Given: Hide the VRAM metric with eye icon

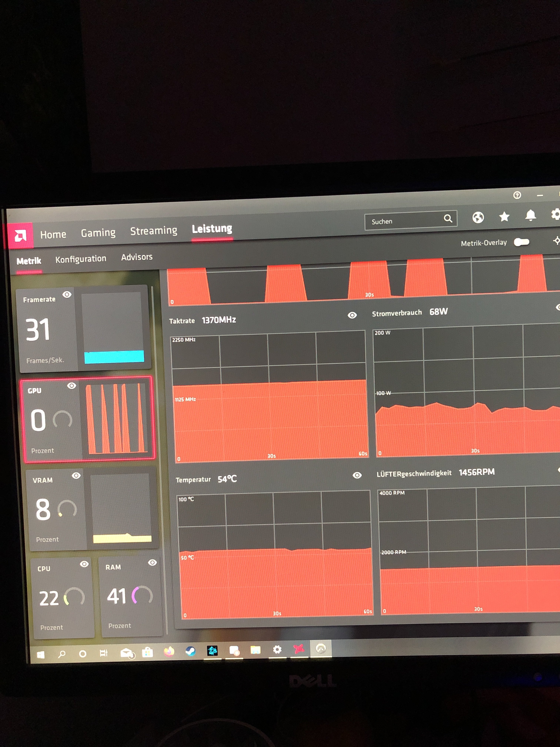Looking at the screenshot, I should point(76,475).
